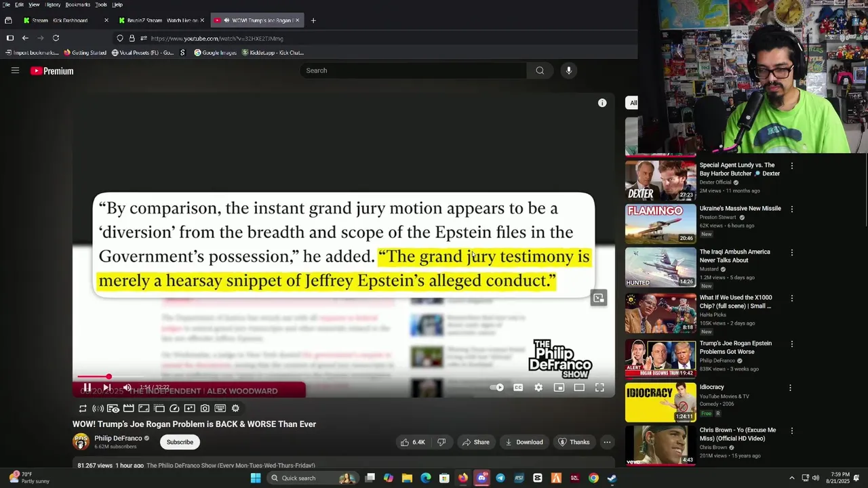868x488 pixels.
Task: Open Philip DeFranco channel avatar
Action: pos(81,442)
